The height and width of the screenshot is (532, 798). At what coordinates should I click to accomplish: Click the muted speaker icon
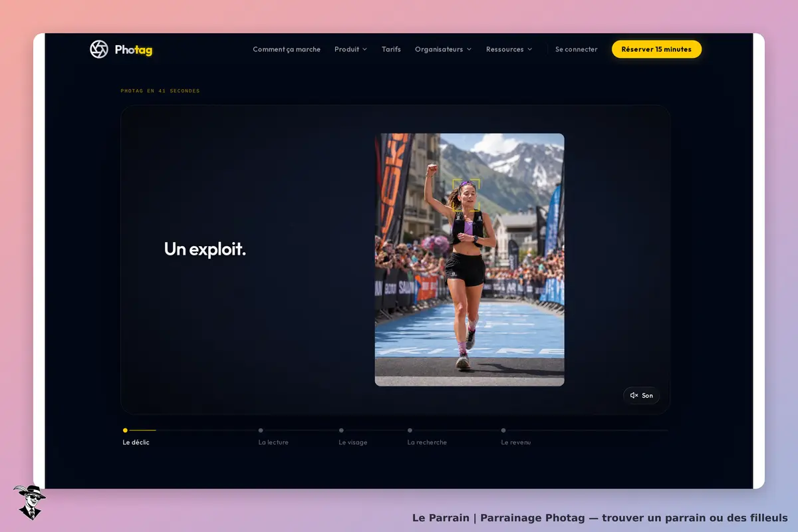634,396
